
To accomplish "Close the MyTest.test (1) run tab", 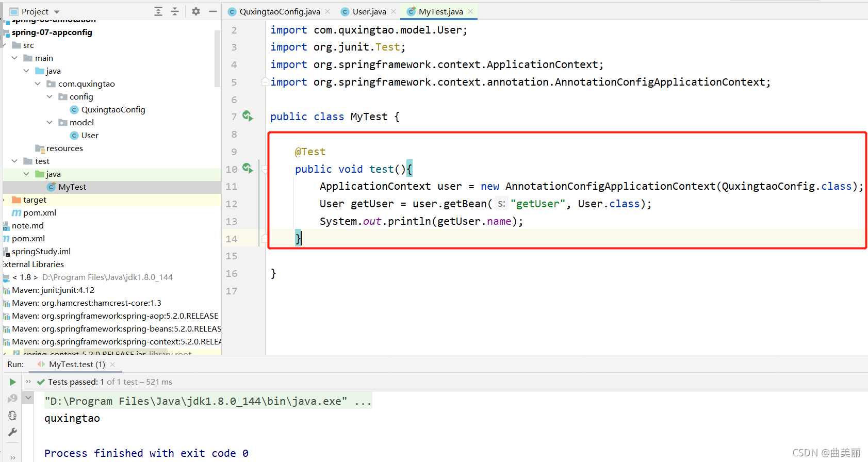I will [112, 364].
